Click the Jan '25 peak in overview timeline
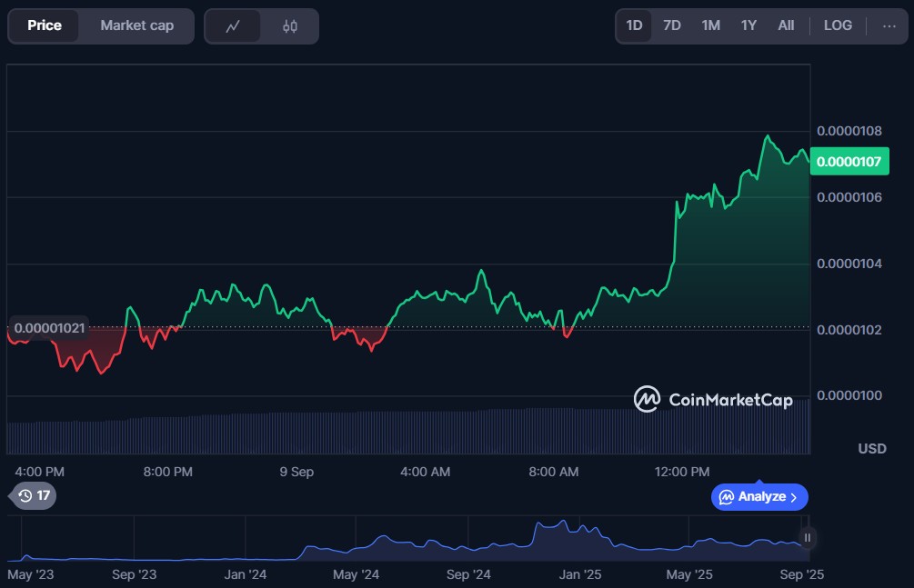The height and width of the screenshot is (588, 914). click(564, 523)
